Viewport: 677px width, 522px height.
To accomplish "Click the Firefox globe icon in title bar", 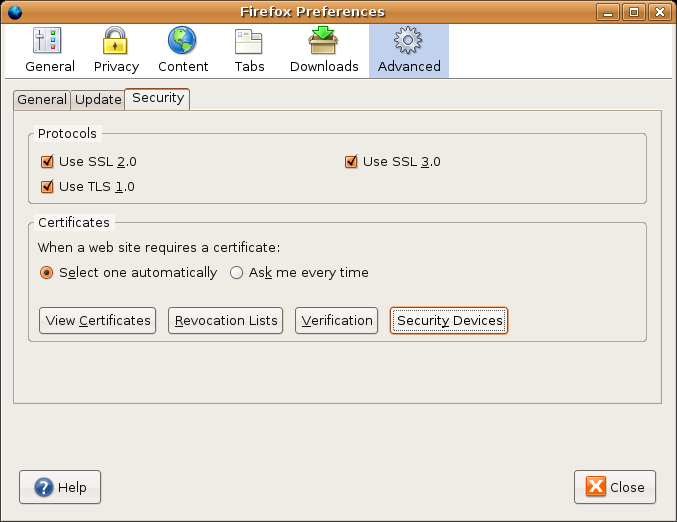I will point(14,12).
